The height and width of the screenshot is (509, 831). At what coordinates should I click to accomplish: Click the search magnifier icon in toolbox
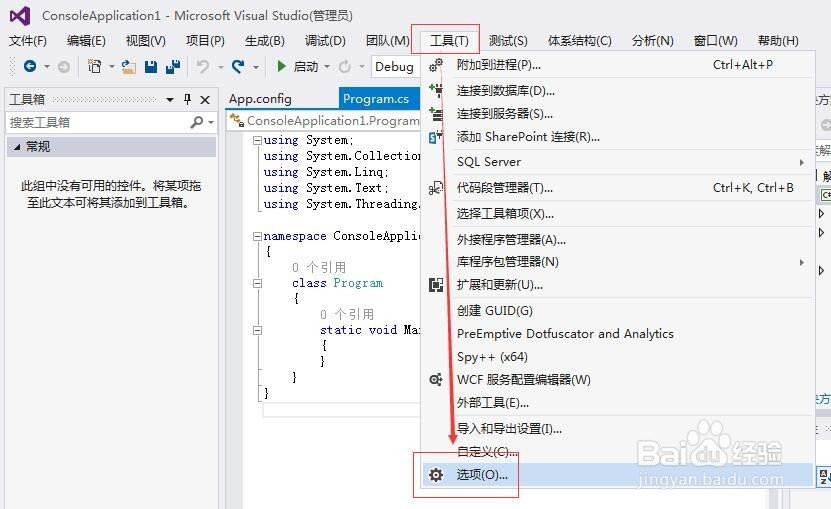(x=197, y=122)
